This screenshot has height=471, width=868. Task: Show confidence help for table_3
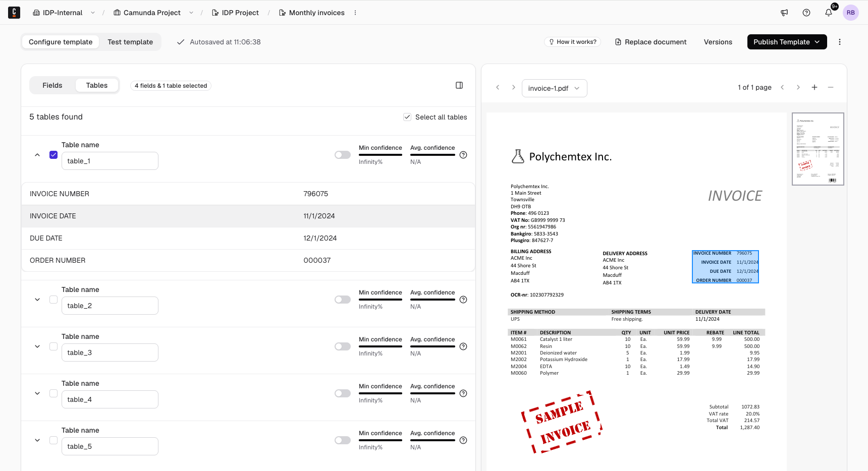(x=463, y=346)
